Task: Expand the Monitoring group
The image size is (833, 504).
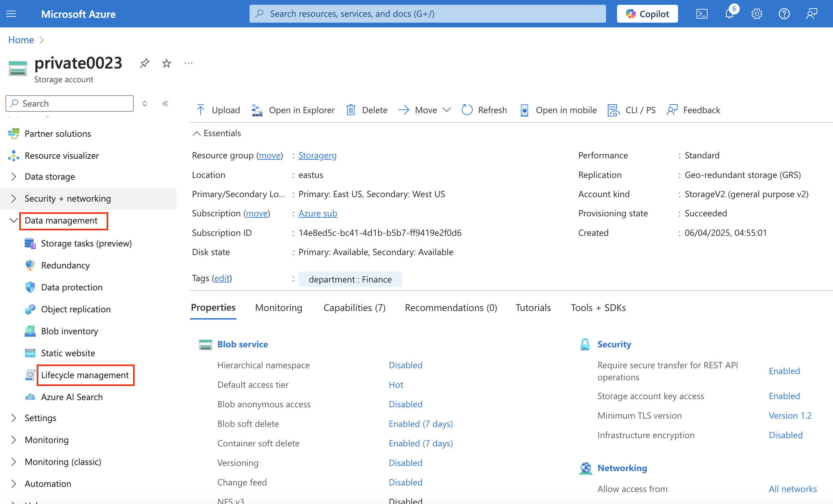Action: point(47,440)
